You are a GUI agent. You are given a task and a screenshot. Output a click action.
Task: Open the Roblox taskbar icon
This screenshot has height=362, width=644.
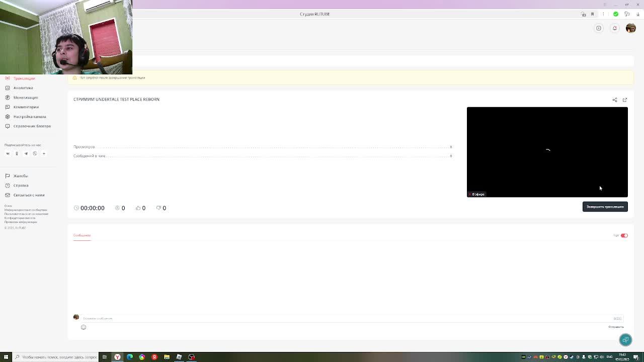tap(179, 357)
